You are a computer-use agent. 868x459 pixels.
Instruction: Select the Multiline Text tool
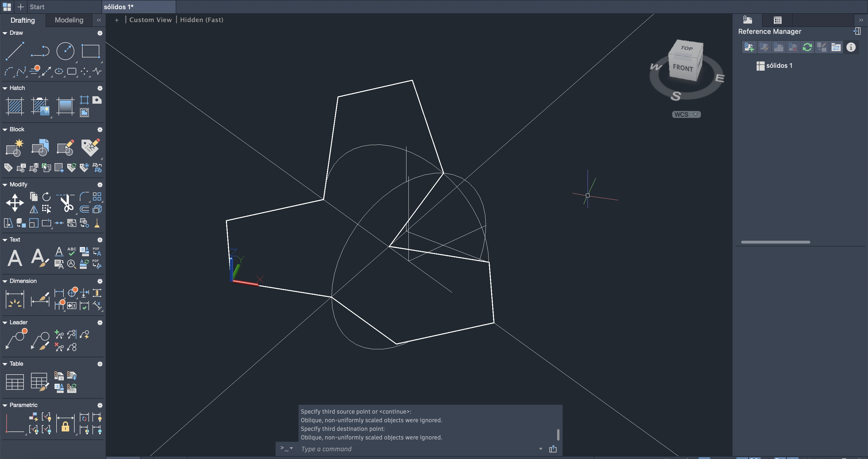15,258
